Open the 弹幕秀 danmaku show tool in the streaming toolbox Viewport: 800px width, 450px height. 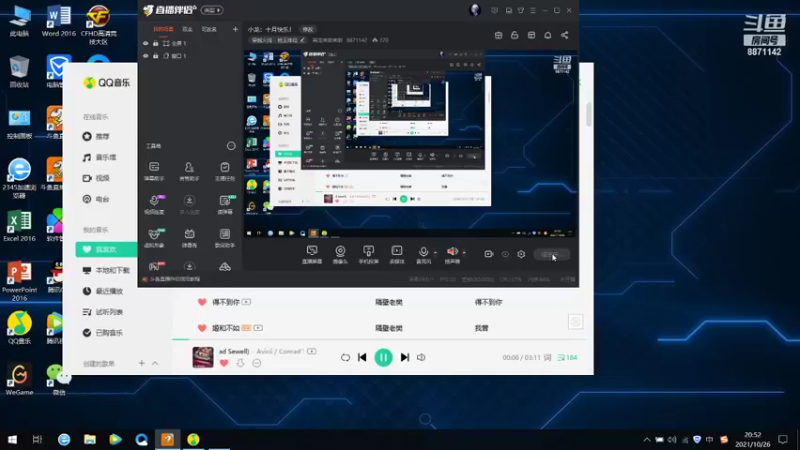pyautogui.click(x=189, y=238)
